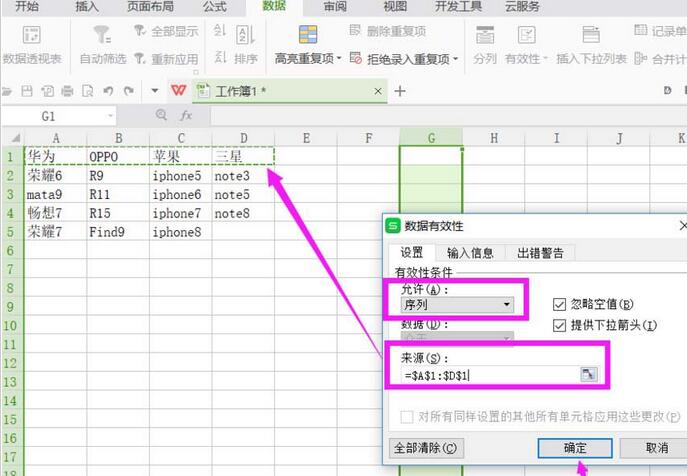
Task: Click the fx insert function icon
Action: pos(186,115)
